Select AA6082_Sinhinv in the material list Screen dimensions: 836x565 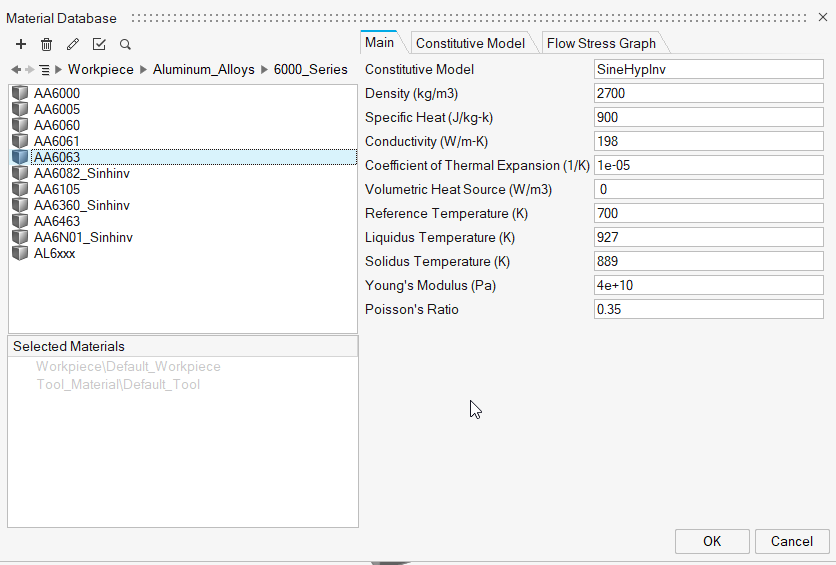[x=81, y=173]
